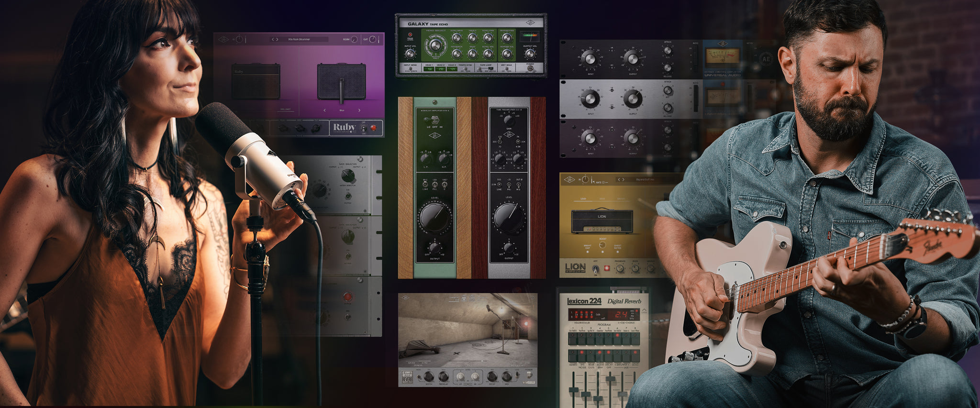The image size is (980, 408).
Task: Click the Galaxy Tape Echo VU meter
Action: (529, 37)
